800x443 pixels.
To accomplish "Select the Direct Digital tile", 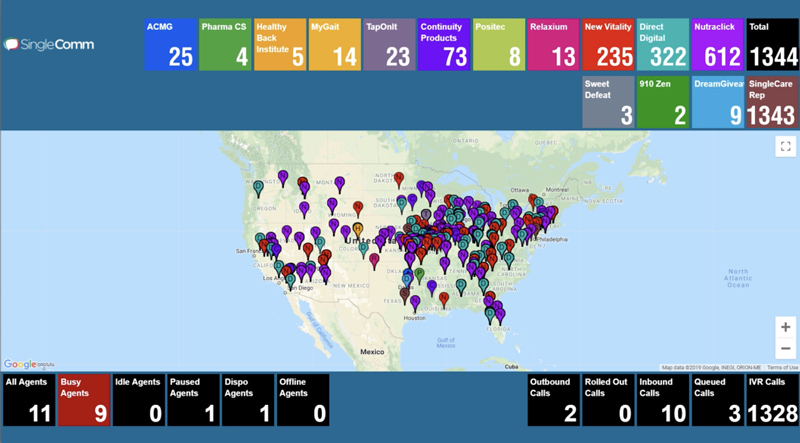I will click(x=663, y=45).
